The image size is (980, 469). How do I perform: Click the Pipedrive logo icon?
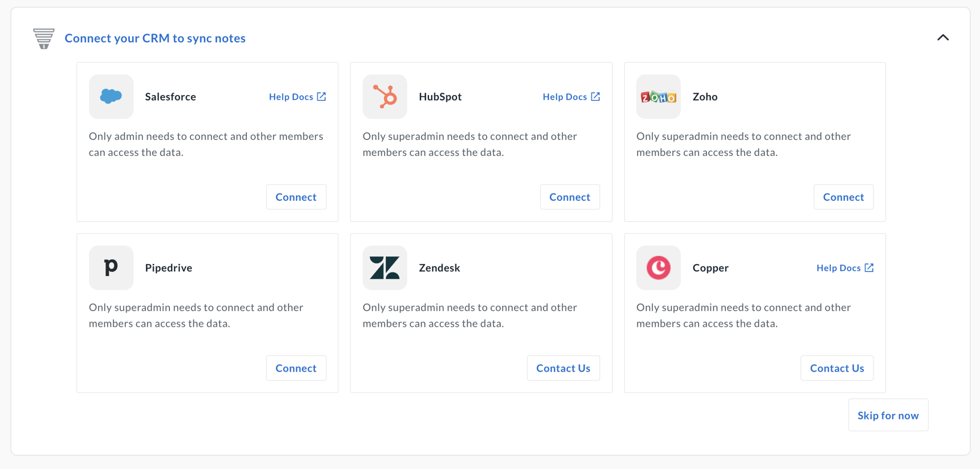click(x=111, y=268)
